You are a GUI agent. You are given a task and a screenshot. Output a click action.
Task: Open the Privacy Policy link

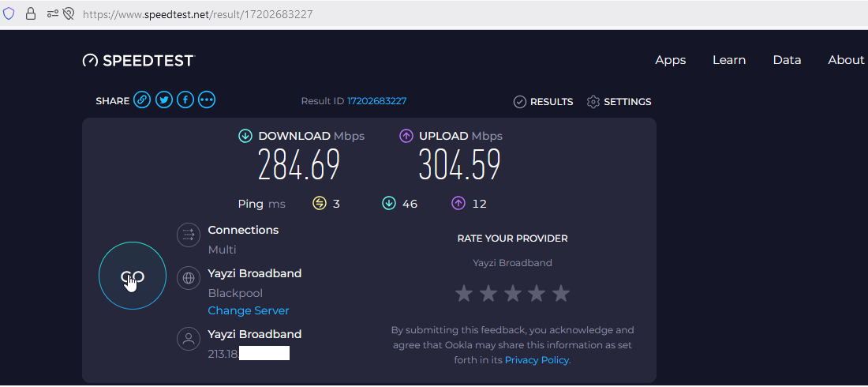click(537, 360)
